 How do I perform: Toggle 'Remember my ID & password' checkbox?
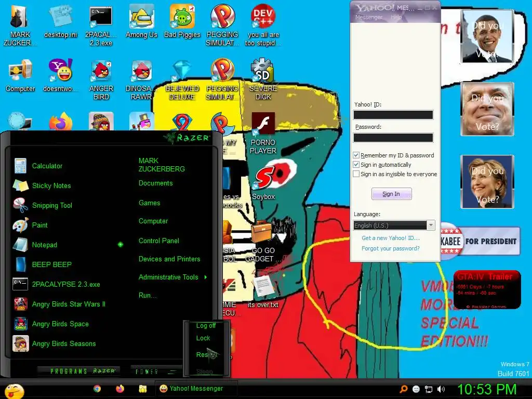[356, 155]
